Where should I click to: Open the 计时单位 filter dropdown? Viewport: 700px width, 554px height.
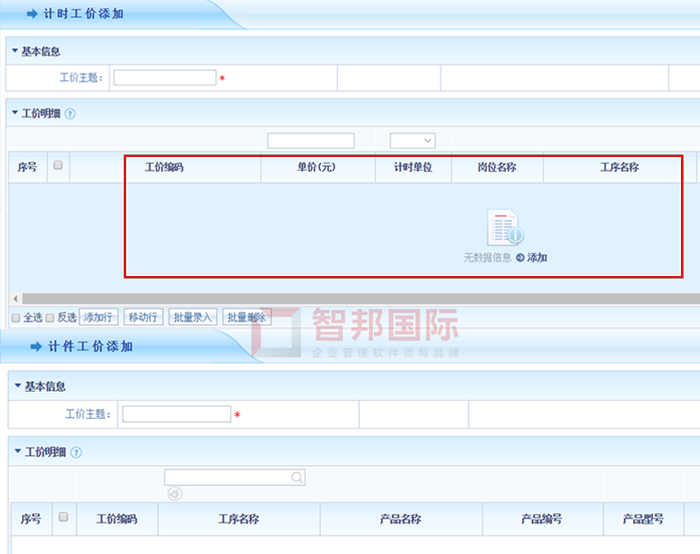412,141
